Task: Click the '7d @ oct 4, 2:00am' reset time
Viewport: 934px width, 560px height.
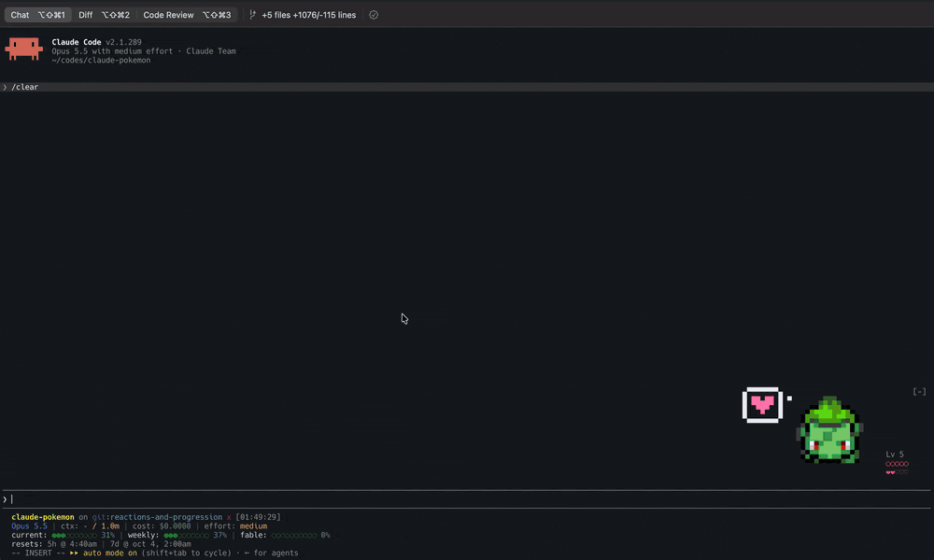Action: coord(150,544)
